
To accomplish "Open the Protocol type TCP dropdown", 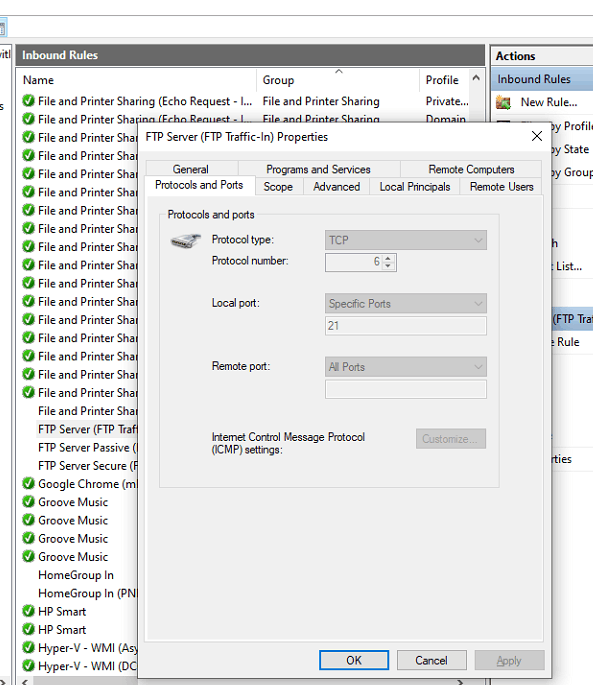I will [x=406, y=240].
